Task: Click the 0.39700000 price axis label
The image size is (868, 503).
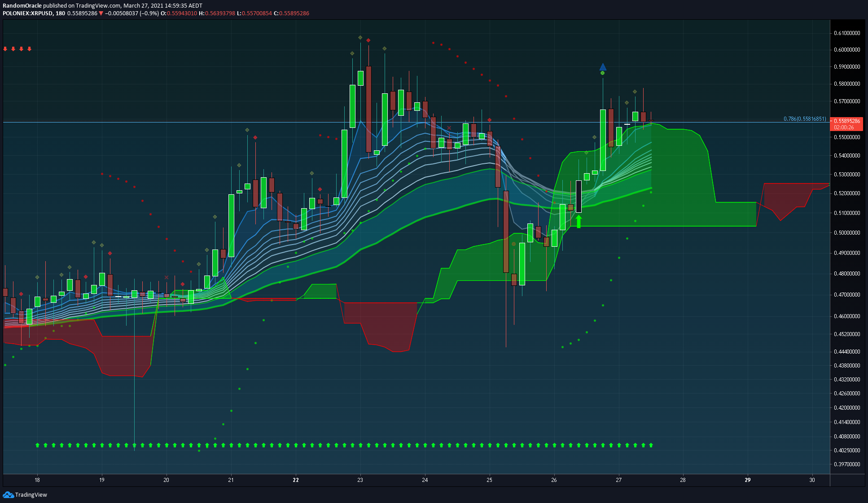Action: click(x=847, y=464)
